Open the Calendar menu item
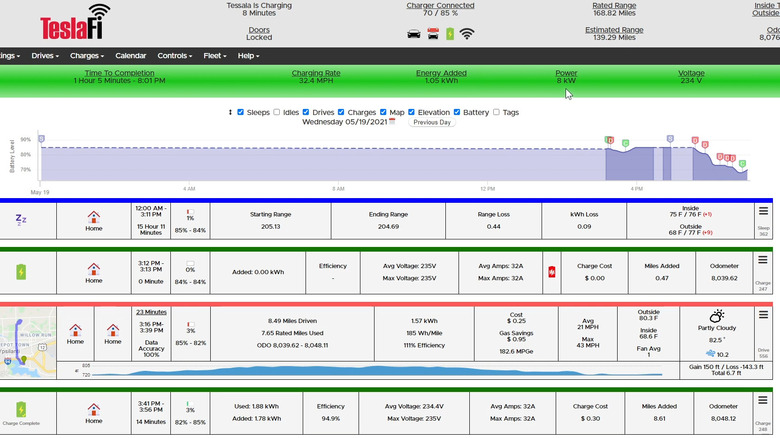The image size is (780, 438). click(x=131, y=56)
